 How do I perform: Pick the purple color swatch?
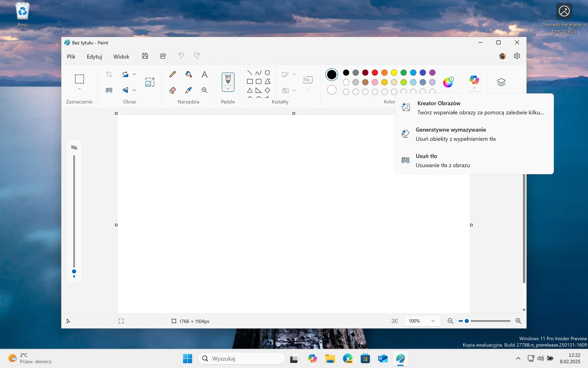(432, 73)
